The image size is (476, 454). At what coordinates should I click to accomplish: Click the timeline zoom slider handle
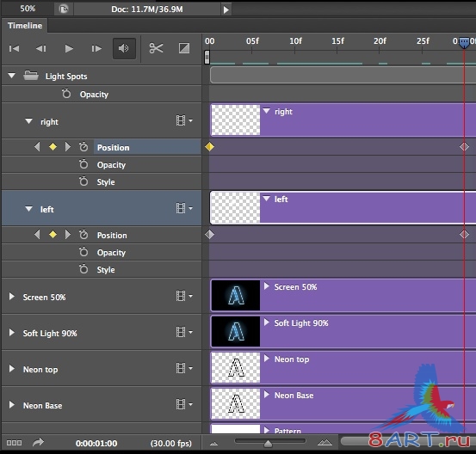click(x=268, y=444)
